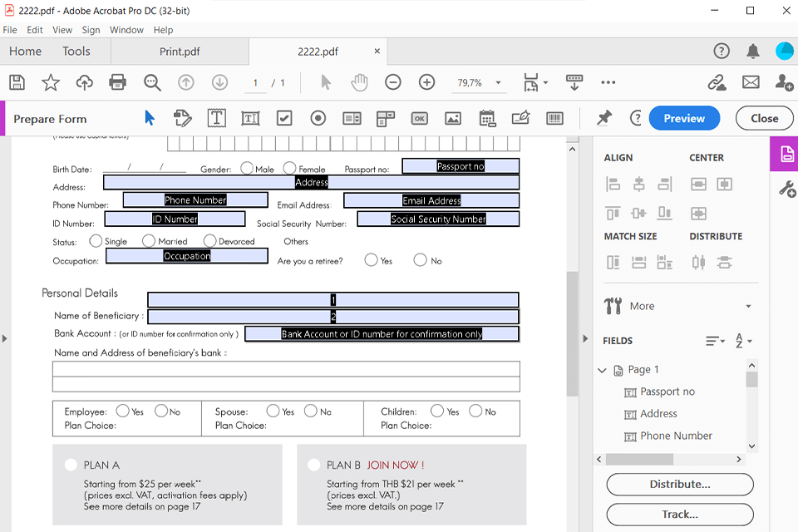Screen dimensions: 798x532
Task: Open the find text magnifier tool
Action: click(x=152, y=82)
